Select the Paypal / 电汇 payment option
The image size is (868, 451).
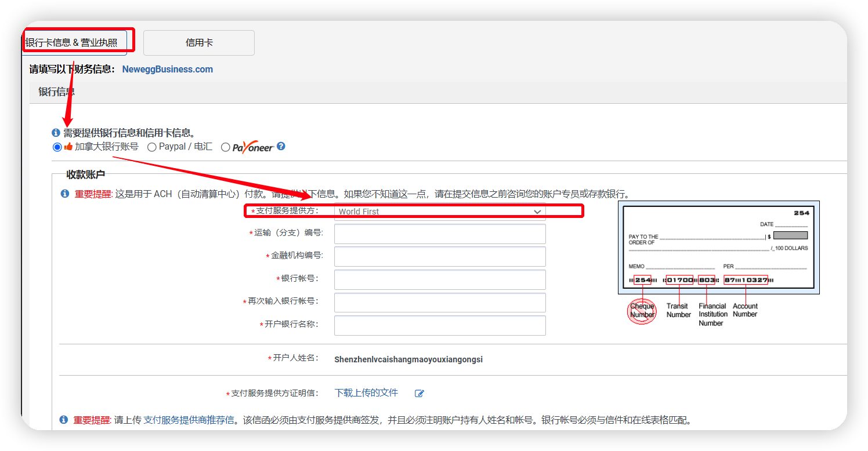pyautogui.click(x=151, y=147)
